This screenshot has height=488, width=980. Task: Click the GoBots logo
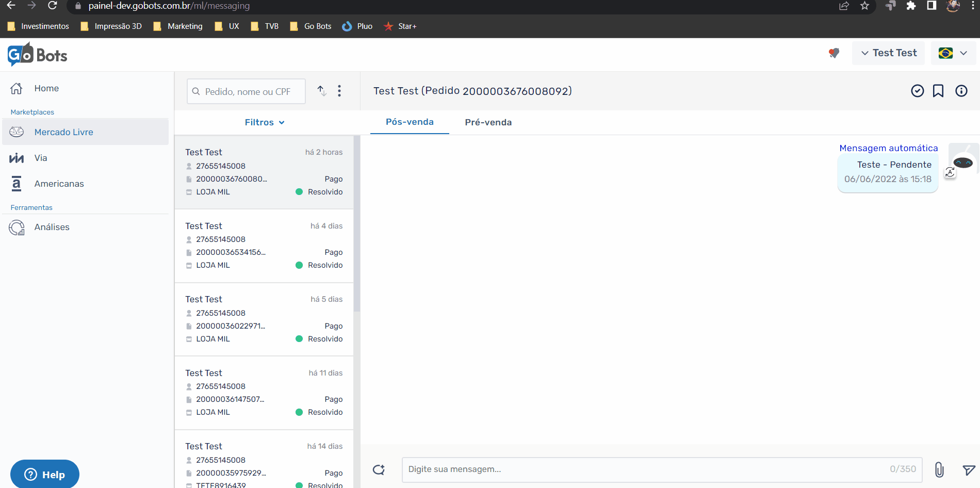click(x=37, y=55)
